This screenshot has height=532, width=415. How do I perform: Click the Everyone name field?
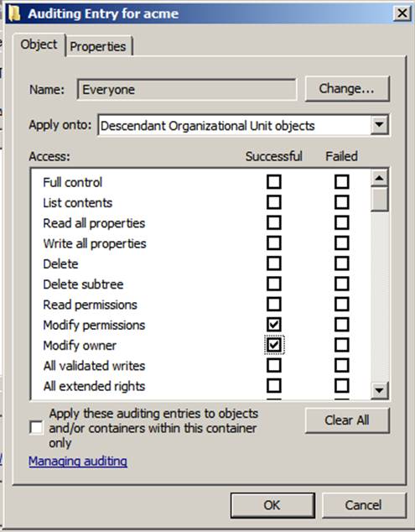click(187, 90)
